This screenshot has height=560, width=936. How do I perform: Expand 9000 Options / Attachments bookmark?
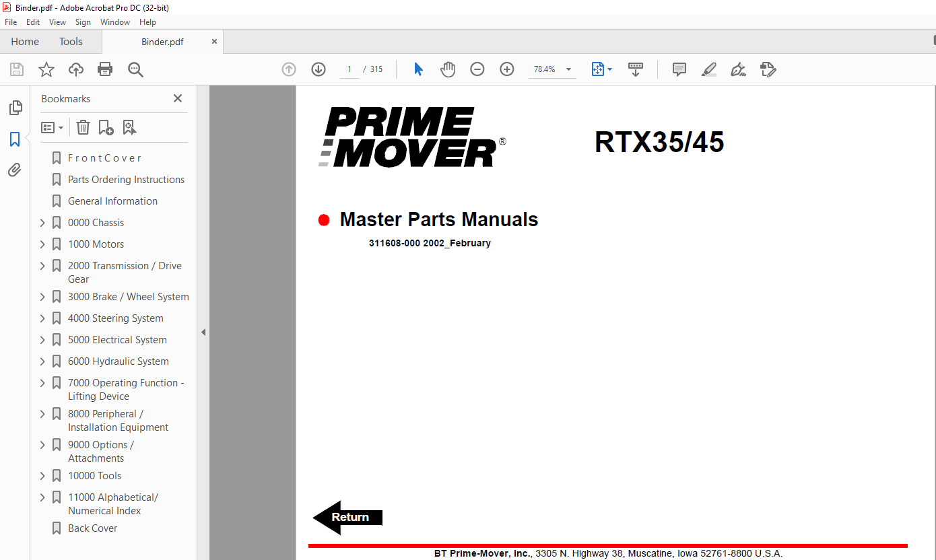(42, 445)
